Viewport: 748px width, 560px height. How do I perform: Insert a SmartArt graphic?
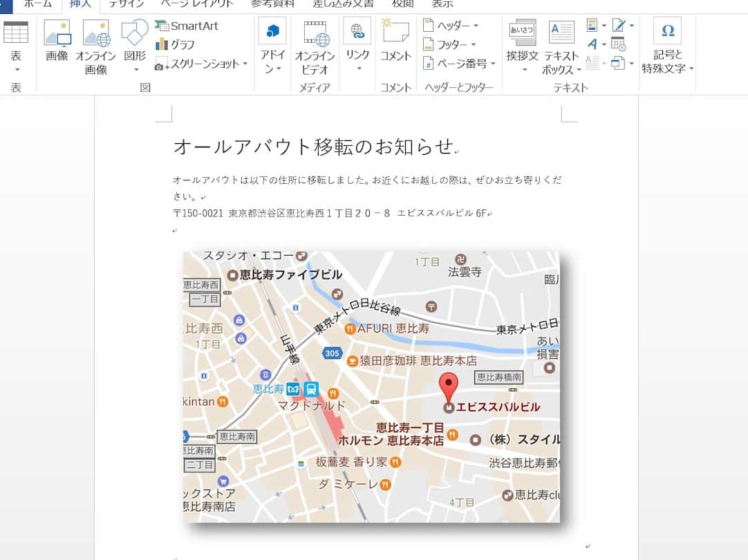coord(187,26)
